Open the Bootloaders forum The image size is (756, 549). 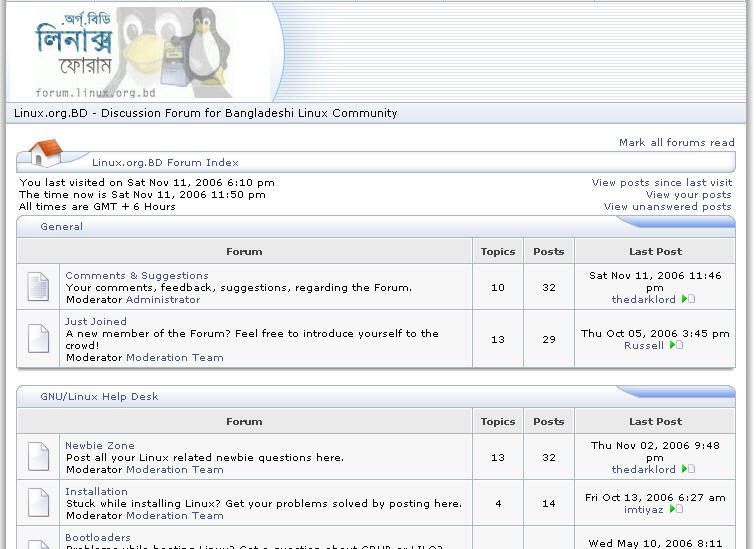coord(98,537)
